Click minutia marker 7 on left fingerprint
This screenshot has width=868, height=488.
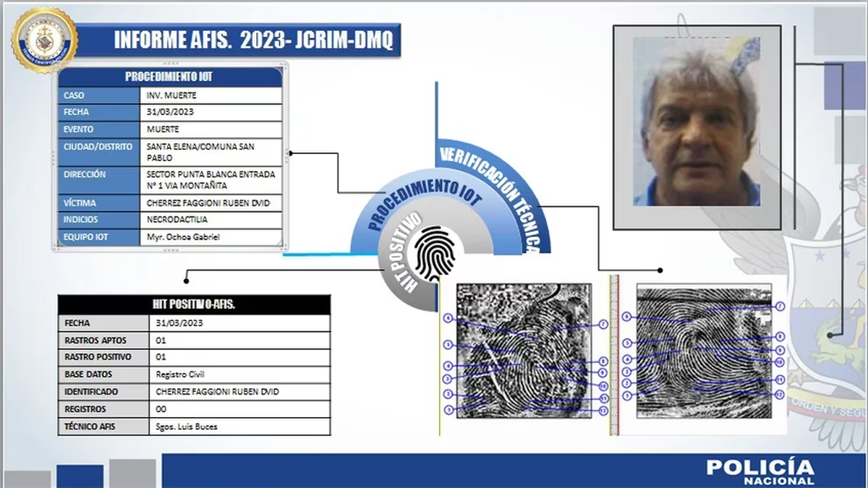pyautogui.click(x=602, y=325)
